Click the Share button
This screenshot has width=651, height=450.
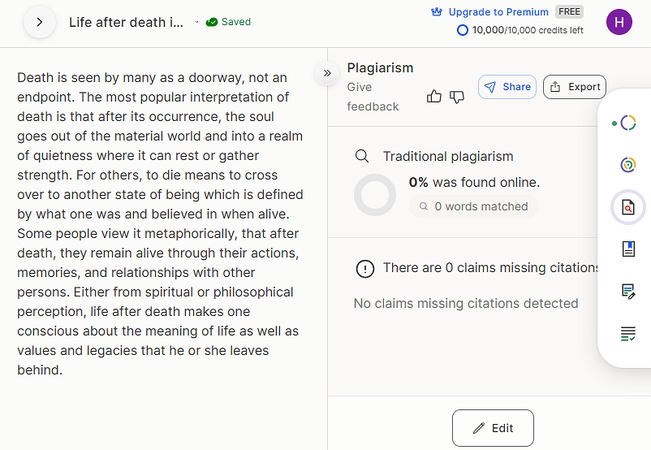[x=507, y=87]
